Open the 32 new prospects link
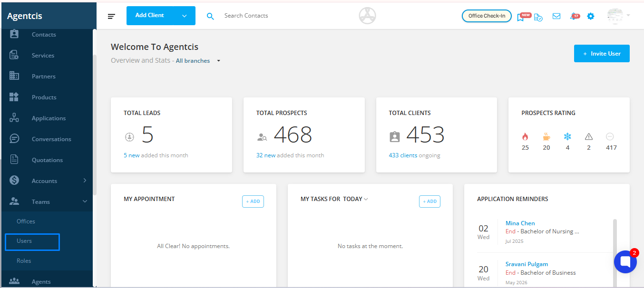Viewport: 644px width, 288px height. tap(266, 155)
